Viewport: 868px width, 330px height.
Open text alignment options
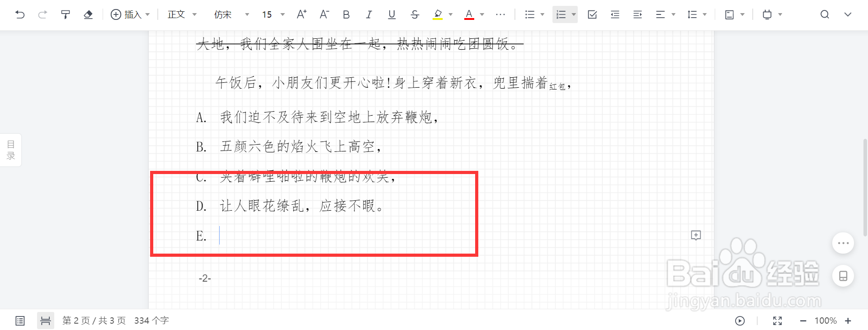[665, 14]
